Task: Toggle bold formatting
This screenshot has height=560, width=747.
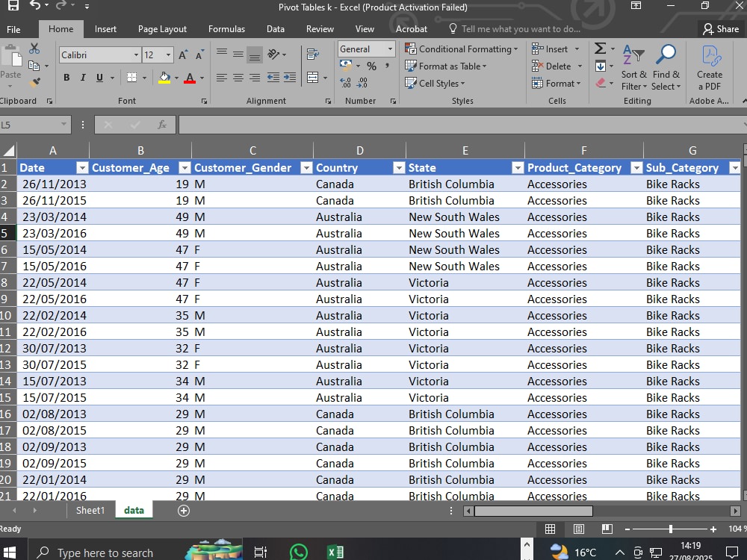Action: [66, 78]
